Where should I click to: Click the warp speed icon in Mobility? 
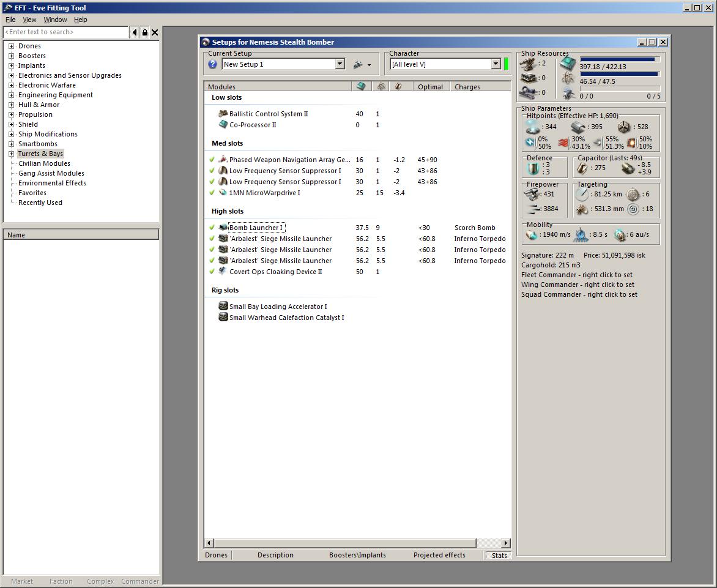tap(620, 234)
